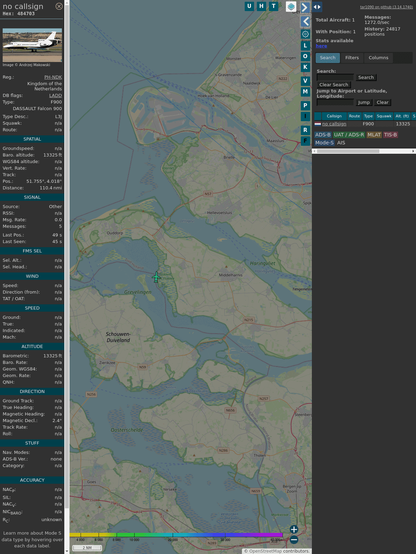Click the Clear Search button

[x=334, y=85]
